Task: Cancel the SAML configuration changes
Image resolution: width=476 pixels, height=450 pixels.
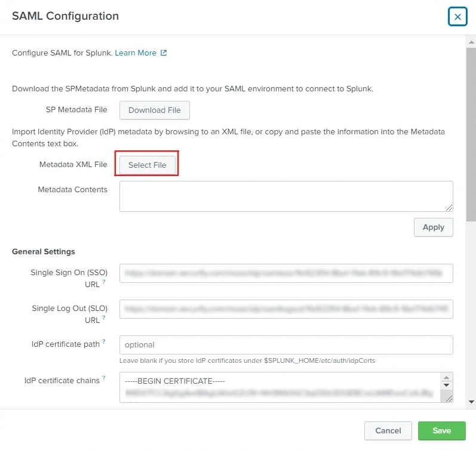Action: point(388,431)
